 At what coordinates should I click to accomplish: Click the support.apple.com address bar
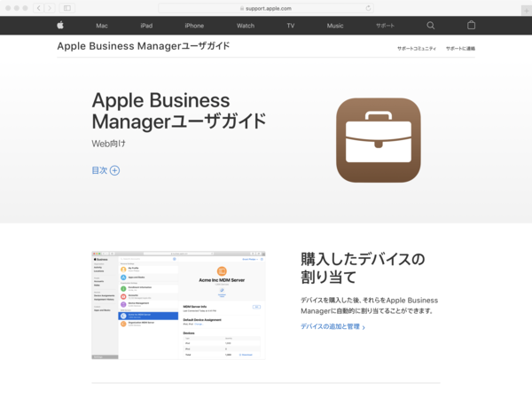pos(266,8)
